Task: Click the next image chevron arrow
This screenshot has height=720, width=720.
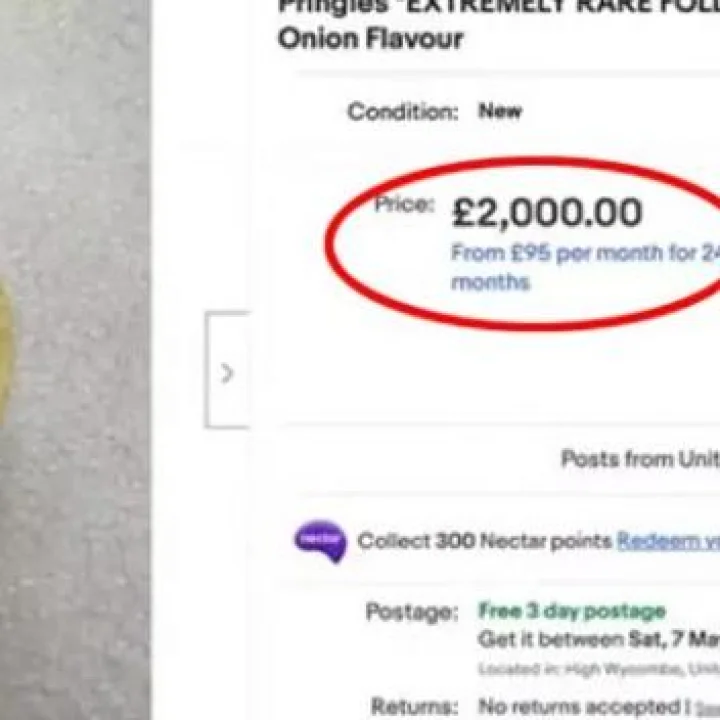Action: click(x=227, y=373)
